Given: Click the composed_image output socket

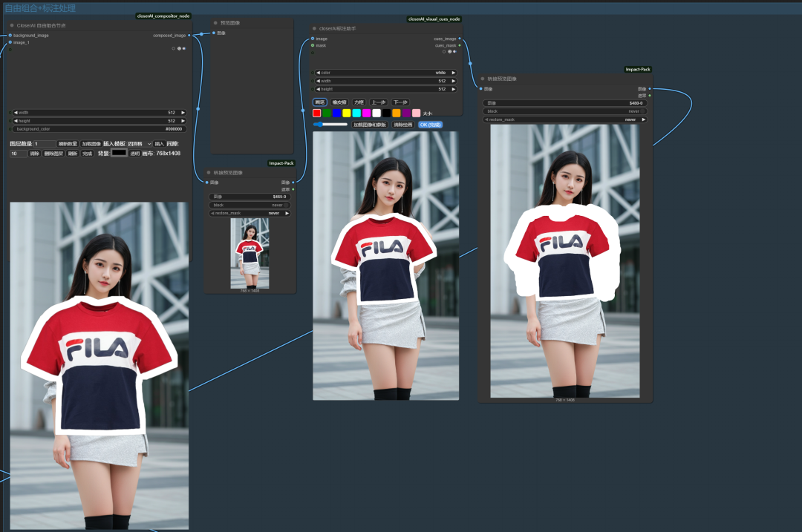Looking at the screenshot, I should tap(189, 36).
